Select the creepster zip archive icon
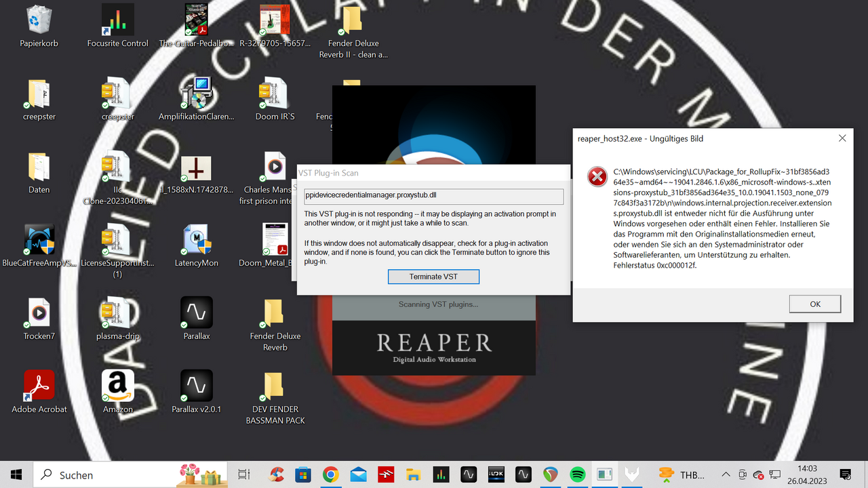 pos(117,100)
